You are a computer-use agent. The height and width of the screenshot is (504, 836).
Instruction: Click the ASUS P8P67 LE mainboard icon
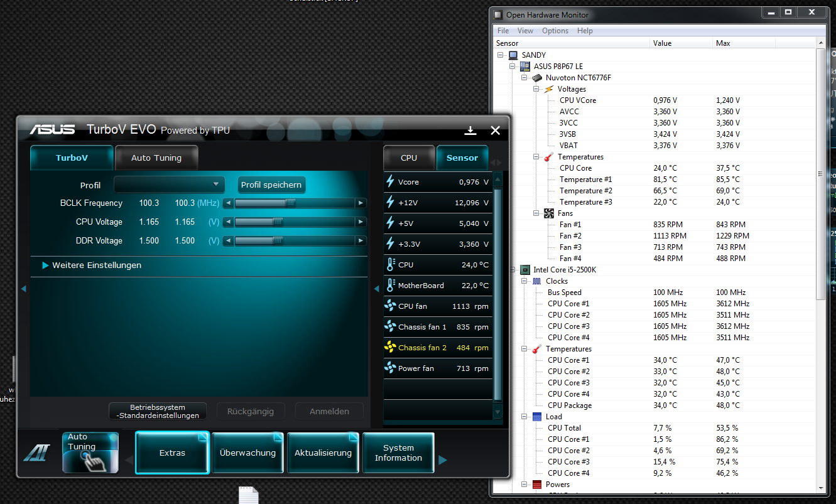525,67
